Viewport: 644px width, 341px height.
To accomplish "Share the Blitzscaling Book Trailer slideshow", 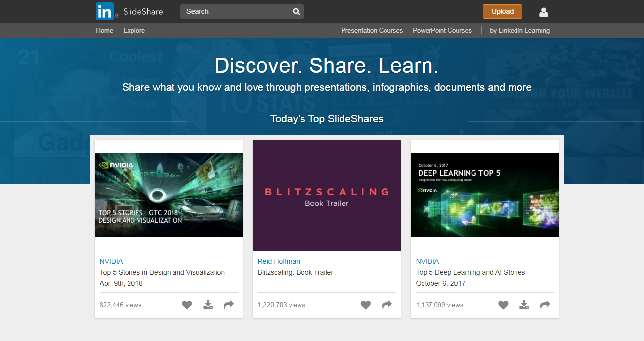I will click(x=387, y=305).
